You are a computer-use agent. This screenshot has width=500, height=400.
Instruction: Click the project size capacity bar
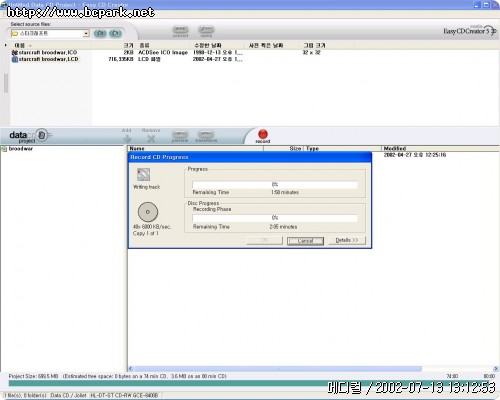[252, 384]
